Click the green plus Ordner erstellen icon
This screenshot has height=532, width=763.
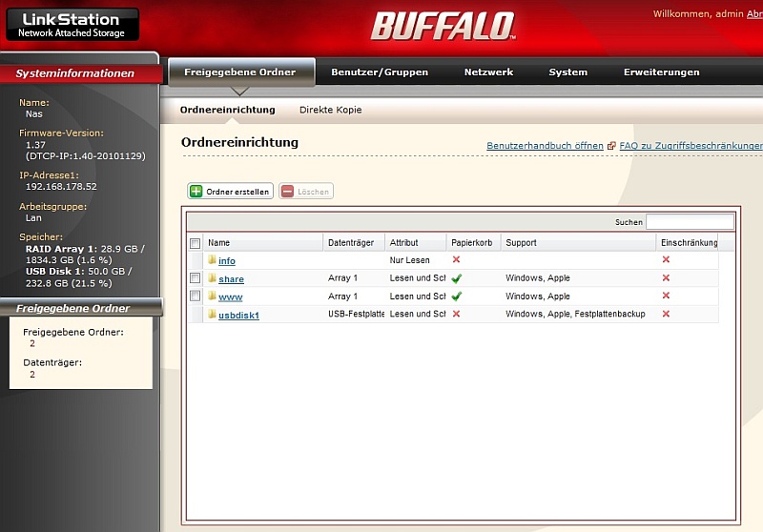coord(196,192)
